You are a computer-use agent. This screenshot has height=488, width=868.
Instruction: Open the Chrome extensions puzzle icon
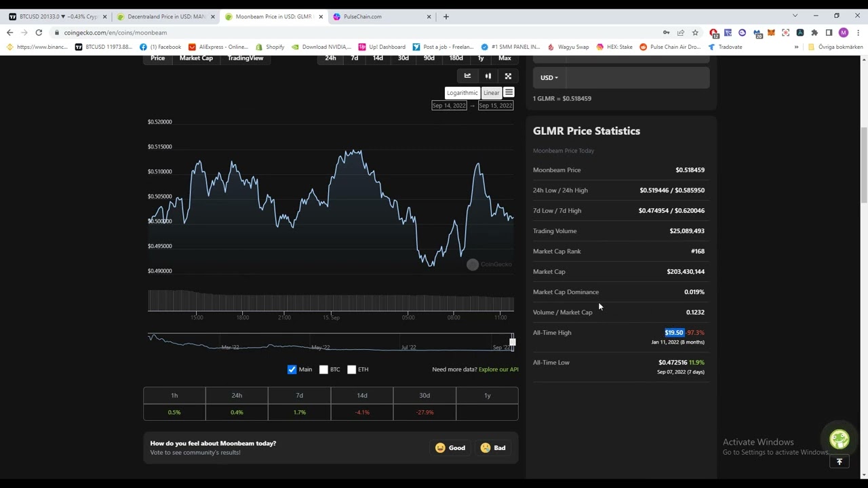[814, 33]
